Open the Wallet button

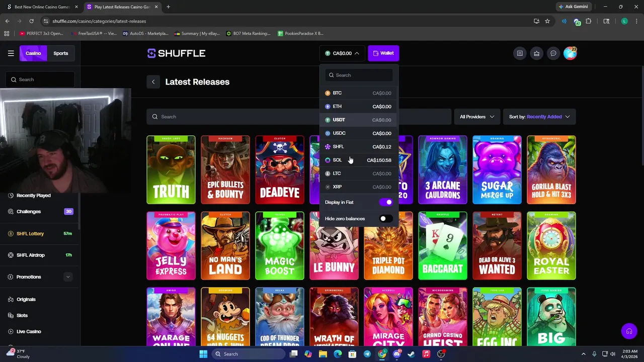coord(383,53)
